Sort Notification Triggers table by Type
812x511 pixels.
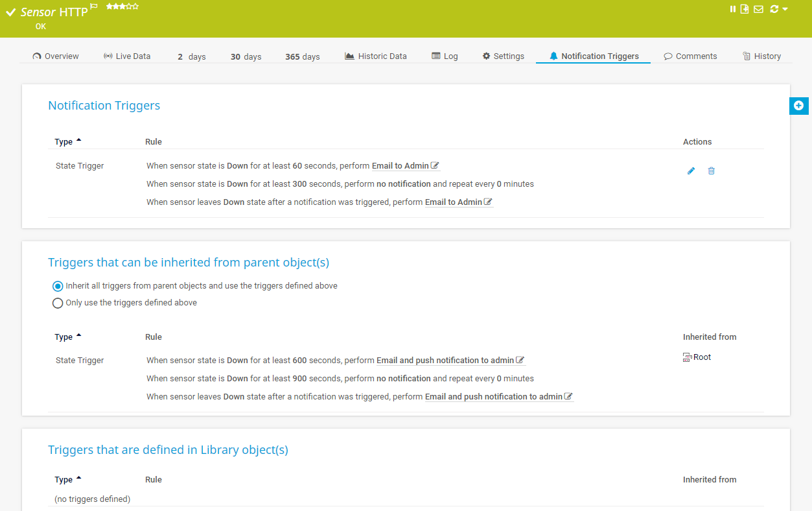coord(64,142)
